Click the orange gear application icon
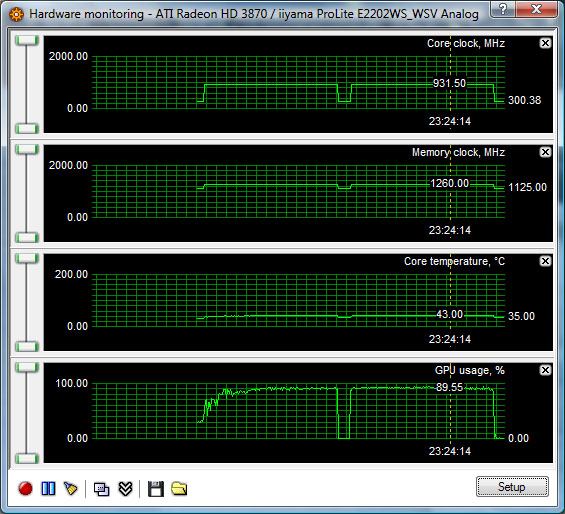Screen dimensions: 565x514 click(16, 14)
